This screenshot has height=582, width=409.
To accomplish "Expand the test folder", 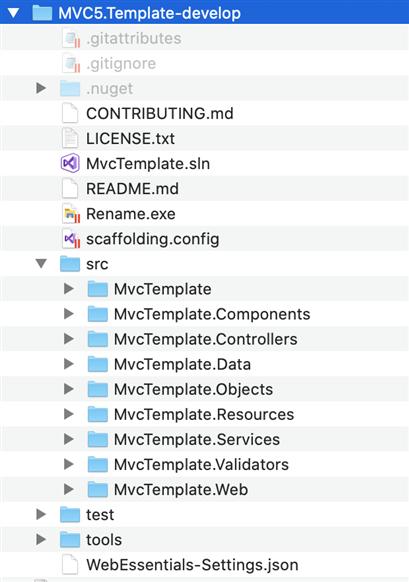I will pos(41,514).
